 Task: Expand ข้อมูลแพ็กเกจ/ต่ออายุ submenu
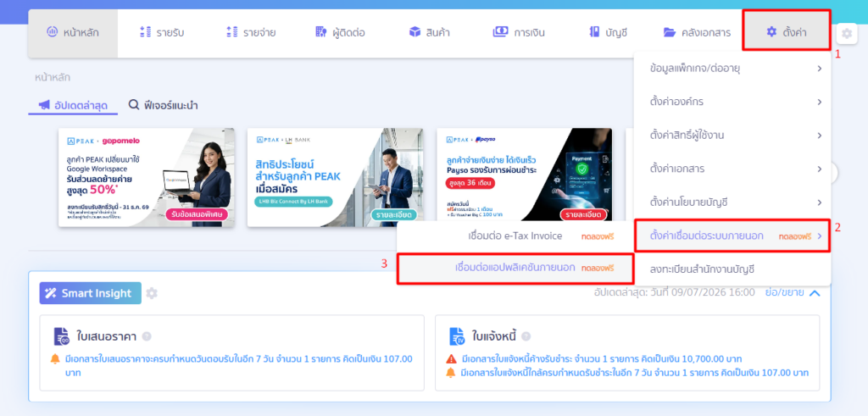[x=732, y=69]
